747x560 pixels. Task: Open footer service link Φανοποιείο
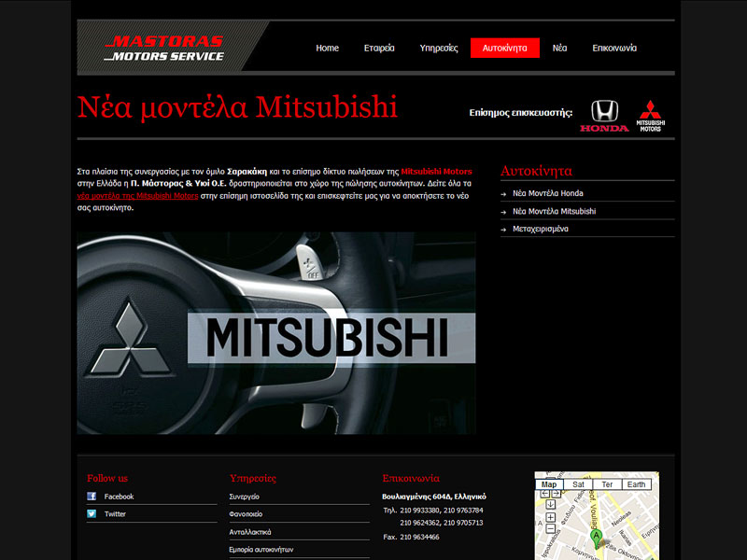[x=246, y=514]
